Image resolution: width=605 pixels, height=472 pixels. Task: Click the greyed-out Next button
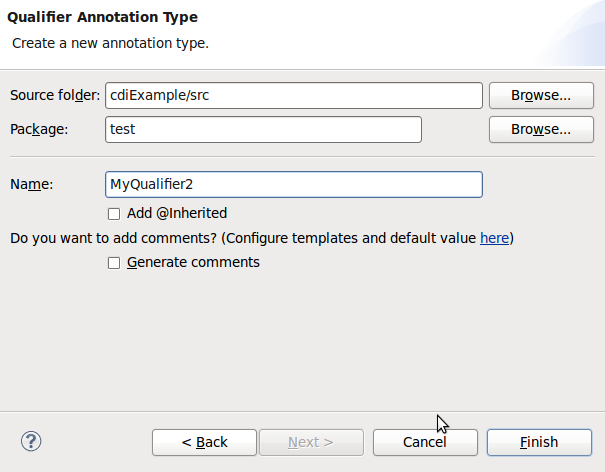click(311, 442)
